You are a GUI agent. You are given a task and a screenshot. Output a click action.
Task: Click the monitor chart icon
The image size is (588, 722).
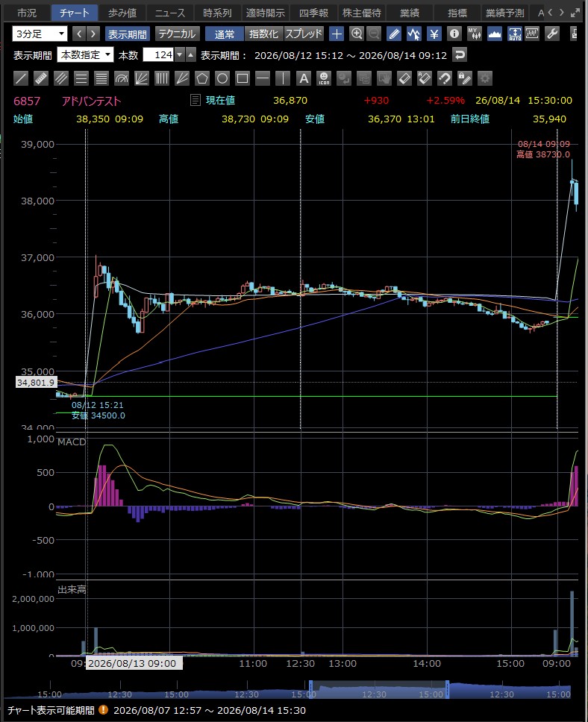click(x=532, y=34)
